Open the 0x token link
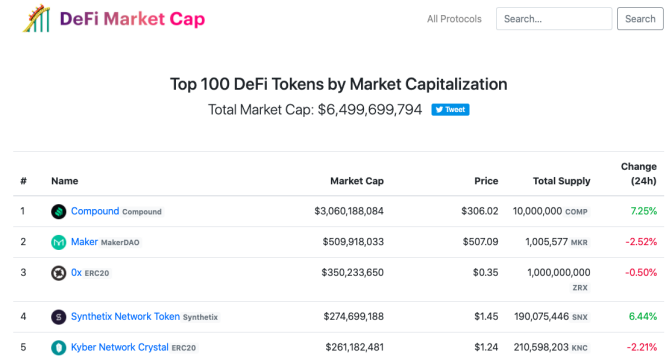The width and height of the screenshot is (672, 362). click(76, 272)
